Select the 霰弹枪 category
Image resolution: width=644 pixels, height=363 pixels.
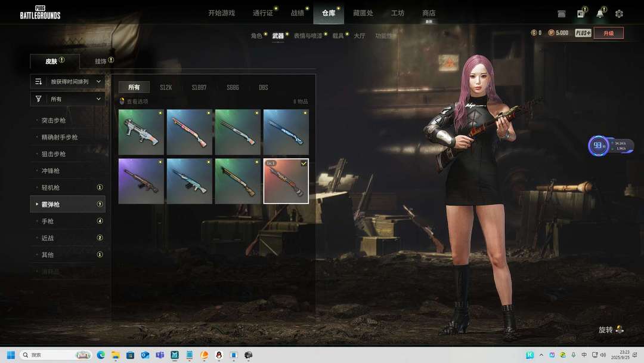(68, 204)
